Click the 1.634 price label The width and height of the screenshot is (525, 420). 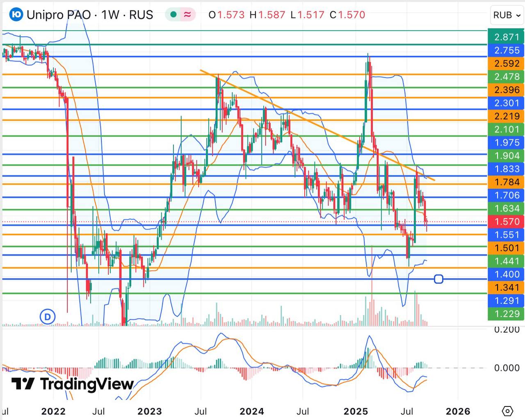click(x=506, y=208)
